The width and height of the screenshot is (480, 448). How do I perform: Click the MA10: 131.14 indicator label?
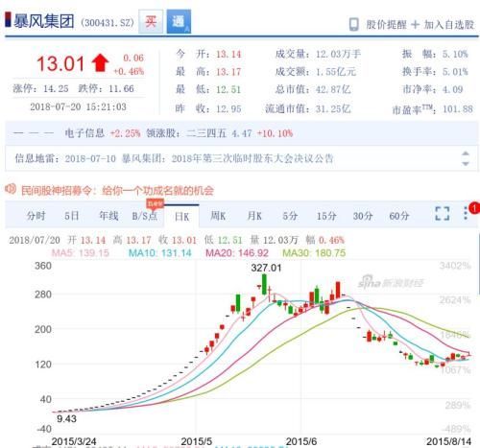[160, 253]
